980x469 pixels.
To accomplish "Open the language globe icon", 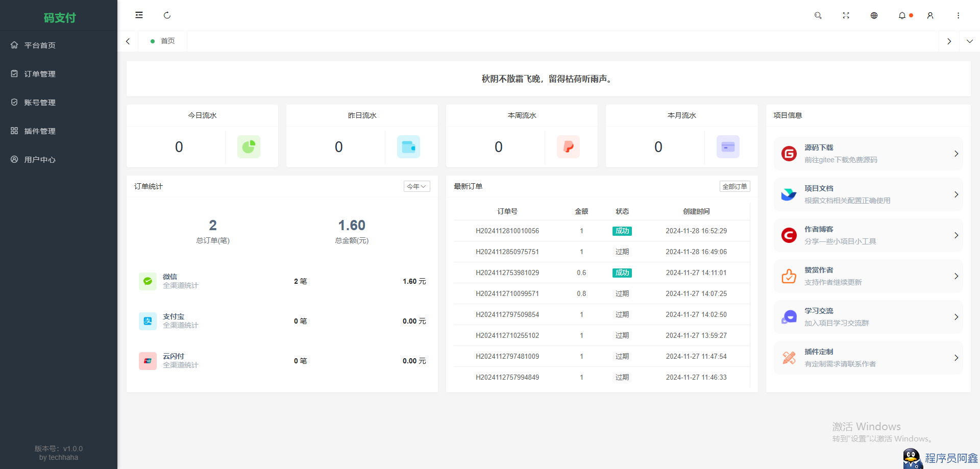I will pos(874,15).
